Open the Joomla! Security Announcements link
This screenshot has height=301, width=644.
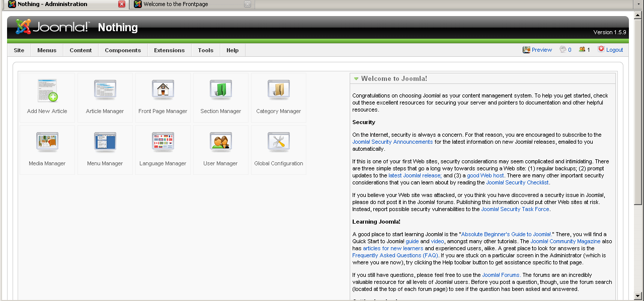pyautogui.click(x=392, y=142)
